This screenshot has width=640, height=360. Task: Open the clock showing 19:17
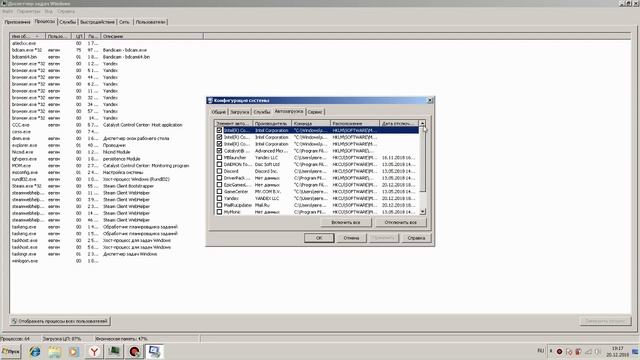point(617,351)
